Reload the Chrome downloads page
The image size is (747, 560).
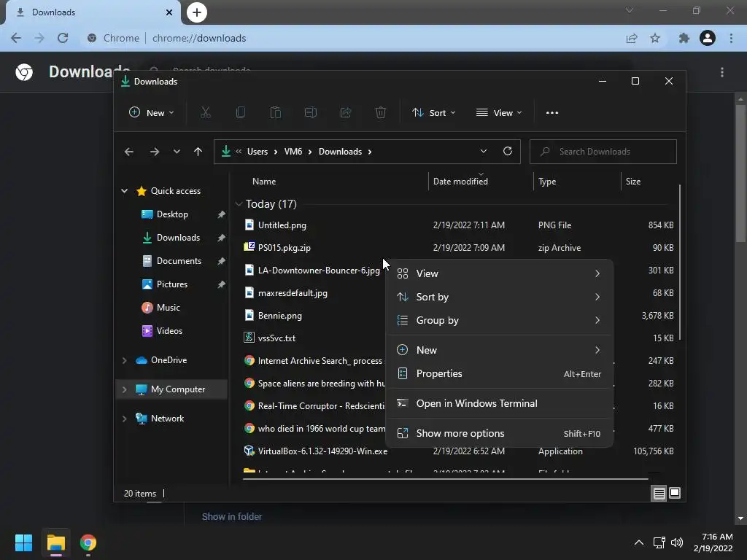[x=63, y=38]
